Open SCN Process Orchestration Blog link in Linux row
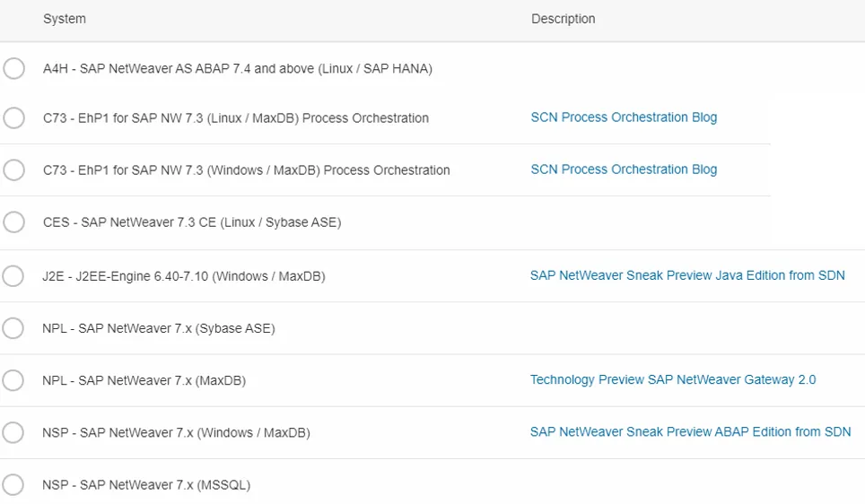Viewport: 865px width, 504px height. [624, 117]
